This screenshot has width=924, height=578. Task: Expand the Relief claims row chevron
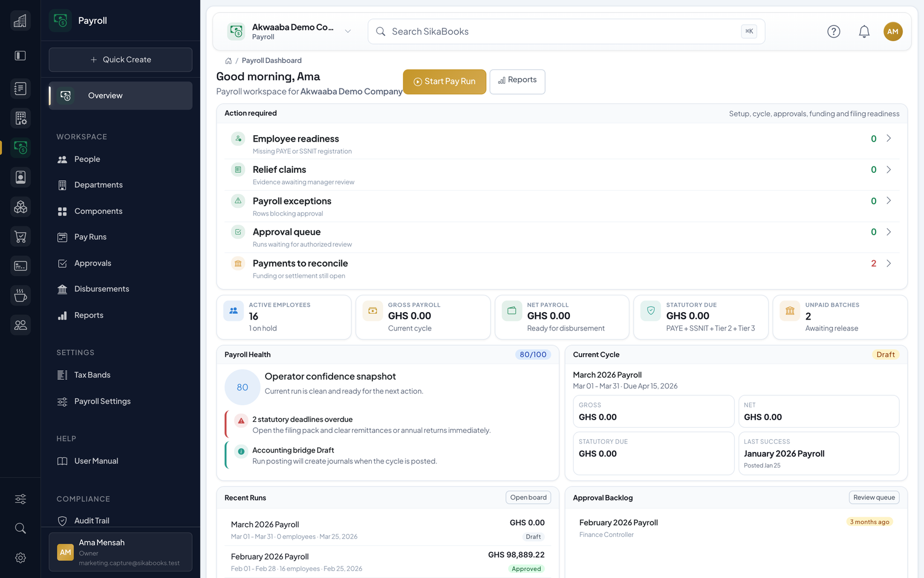889,169
